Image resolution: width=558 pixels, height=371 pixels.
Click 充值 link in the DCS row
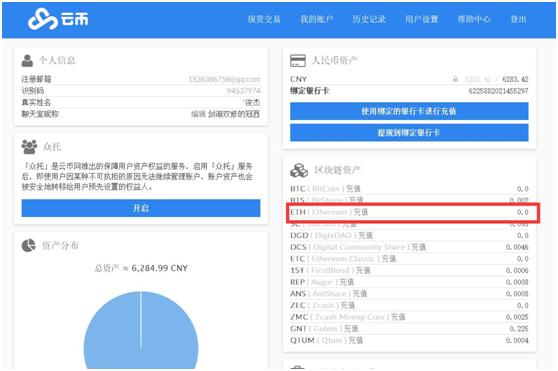(x=419, y=247)
